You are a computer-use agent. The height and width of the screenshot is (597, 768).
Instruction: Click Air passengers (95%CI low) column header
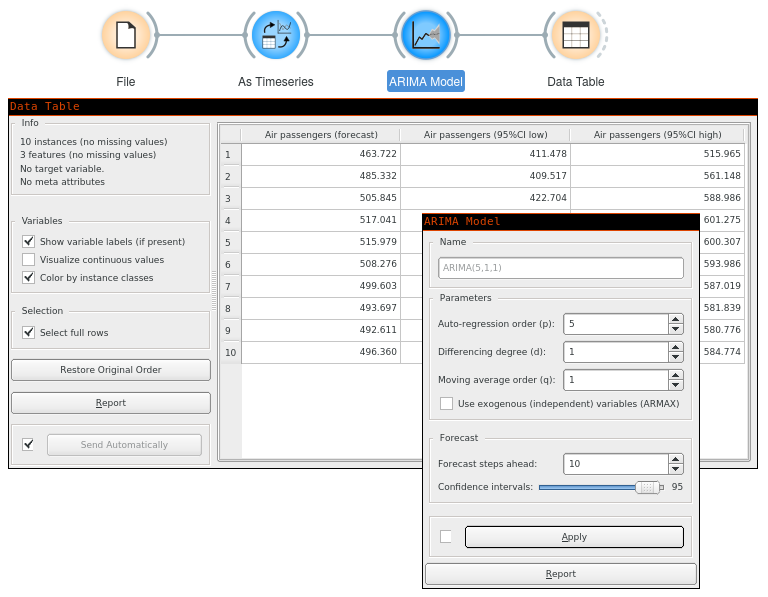click(x=485, y=134)
